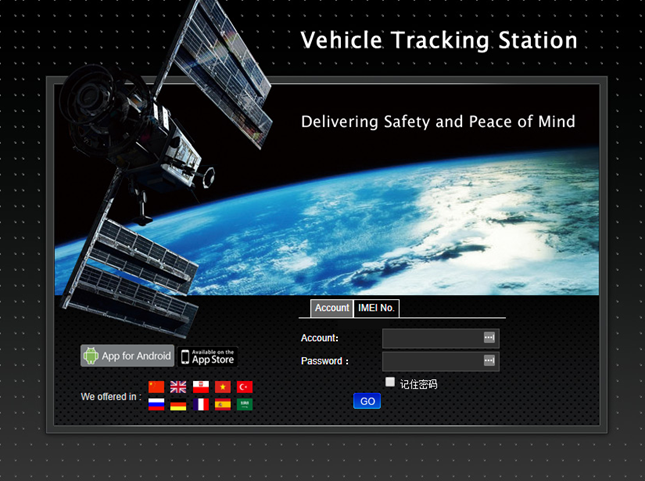This screenshot has height=481, width=645.
Task: Select the Germany flag language
Action: [178, 404]
